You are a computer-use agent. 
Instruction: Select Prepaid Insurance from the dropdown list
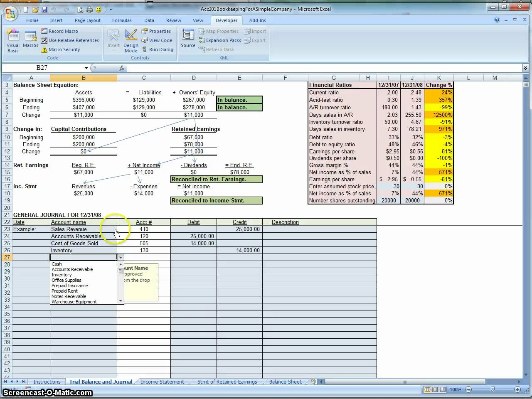click(x=69, y=286)
